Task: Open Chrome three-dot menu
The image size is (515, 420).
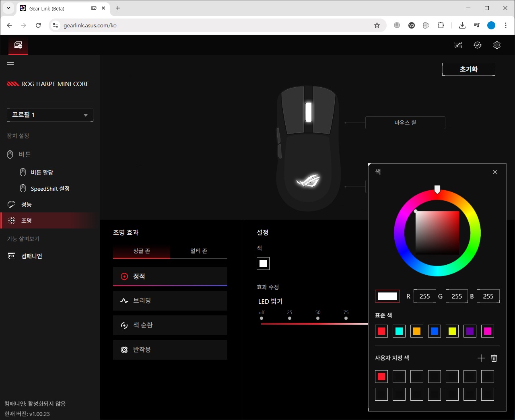Action: tap(506, 25)
